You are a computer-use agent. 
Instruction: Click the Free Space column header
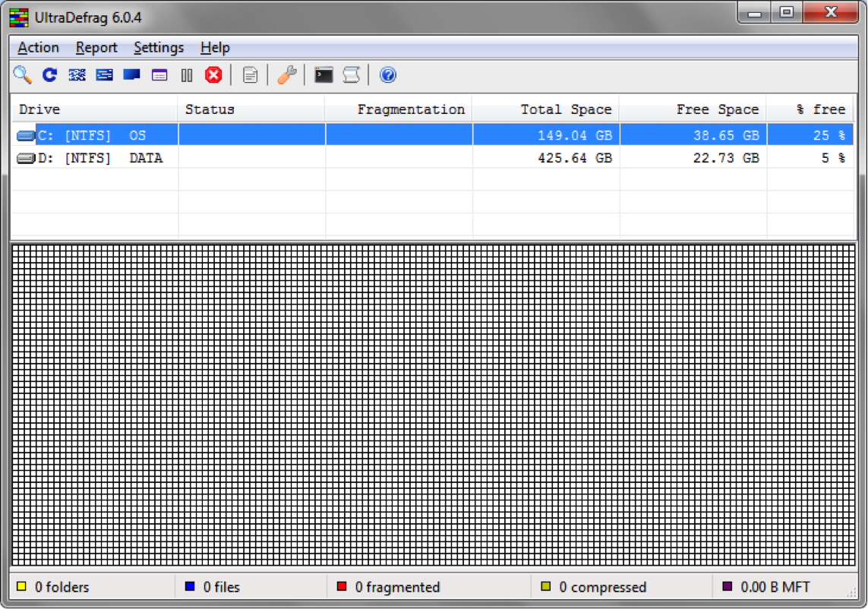point(693,109)
